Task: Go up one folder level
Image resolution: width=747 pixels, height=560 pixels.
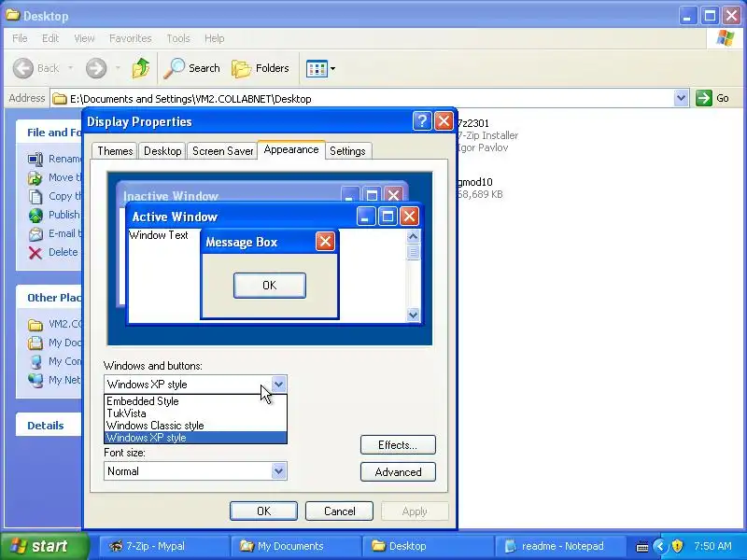Action: pos(141,68)
